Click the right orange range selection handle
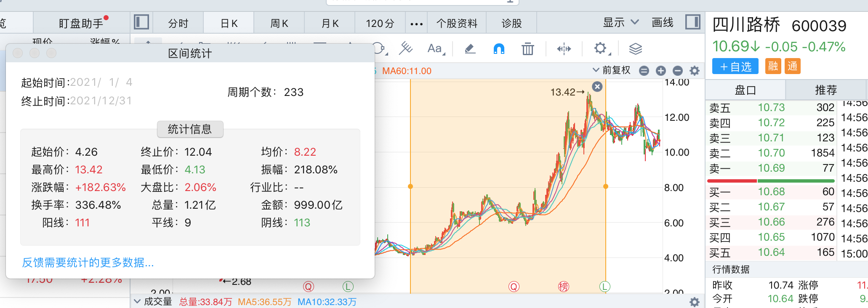The height and width of the screenshot is (308, 868). [x=606, y=186]
